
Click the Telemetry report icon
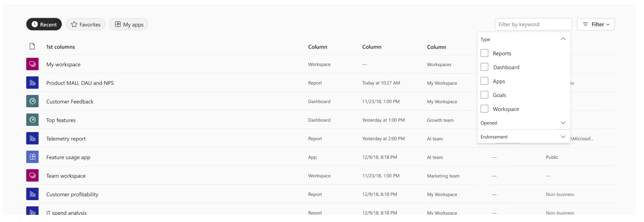[32, 138]
